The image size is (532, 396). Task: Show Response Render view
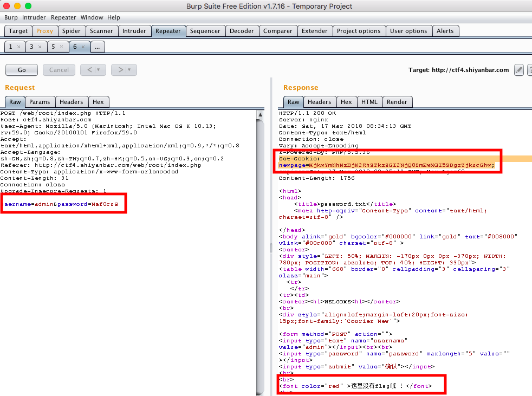click(x=397, y=102)
